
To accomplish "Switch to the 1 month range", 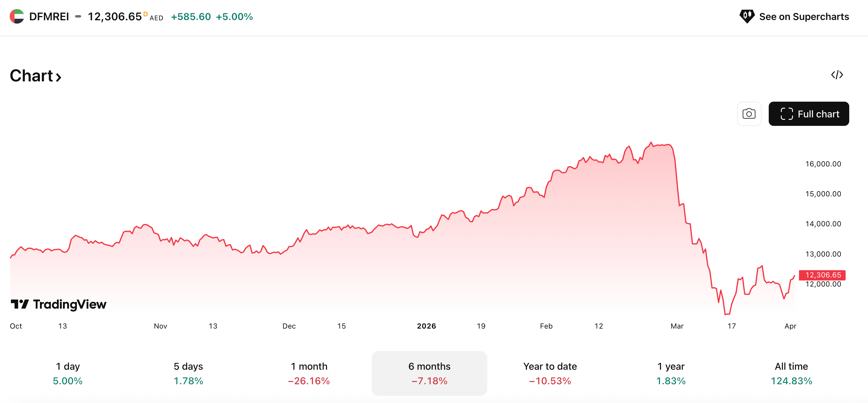I will [x=309, y=373].
